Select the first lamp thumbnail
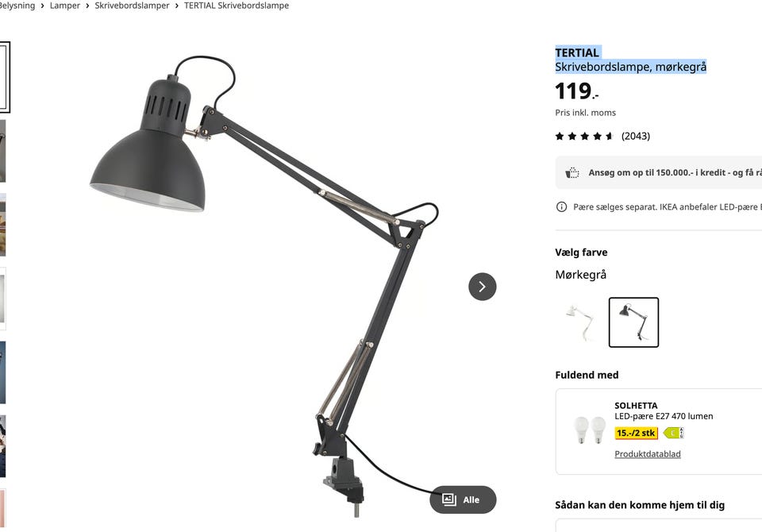 pyautogui.click(x=4, y=77)
